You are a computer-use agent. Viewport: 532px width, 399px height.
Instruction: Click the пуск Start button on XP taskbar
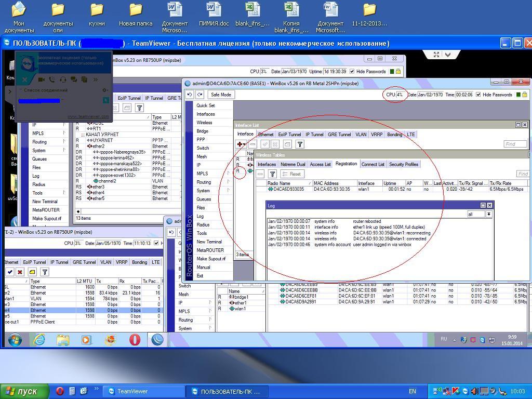pyautogui.click(x=24, y=391)
